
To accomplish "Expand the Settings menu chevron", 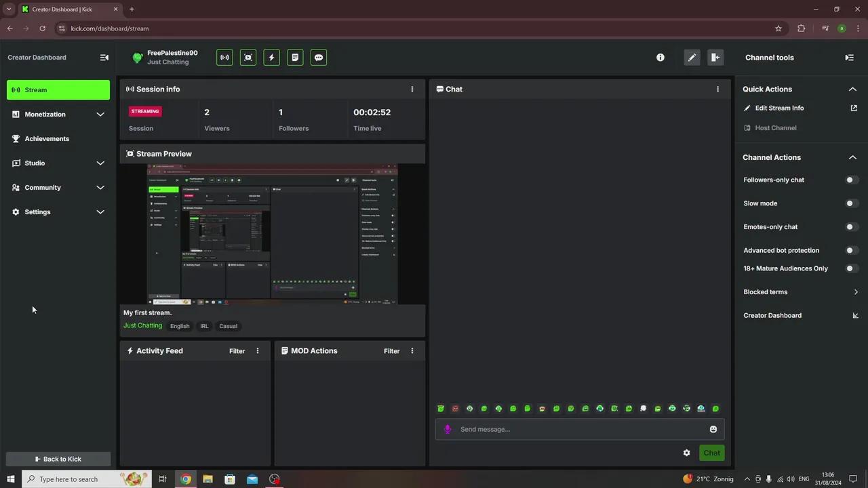I will click(100, 212).
